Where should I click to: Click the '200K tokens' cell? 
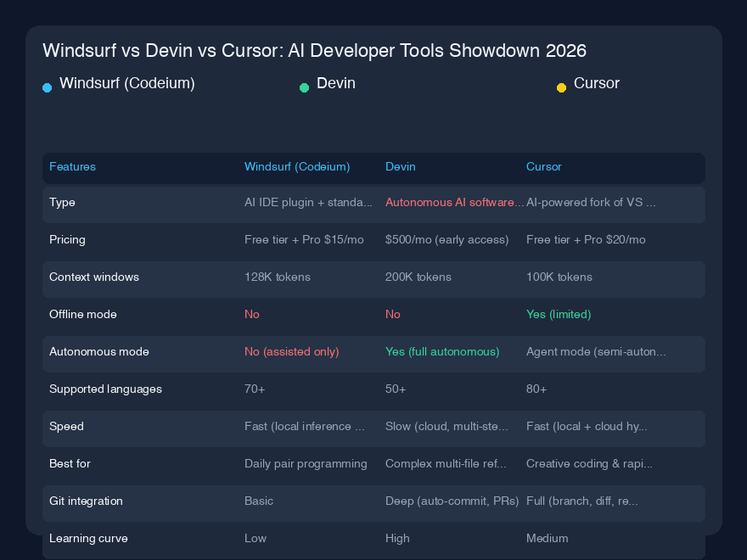pyautogui.click(x=418, y=277)
